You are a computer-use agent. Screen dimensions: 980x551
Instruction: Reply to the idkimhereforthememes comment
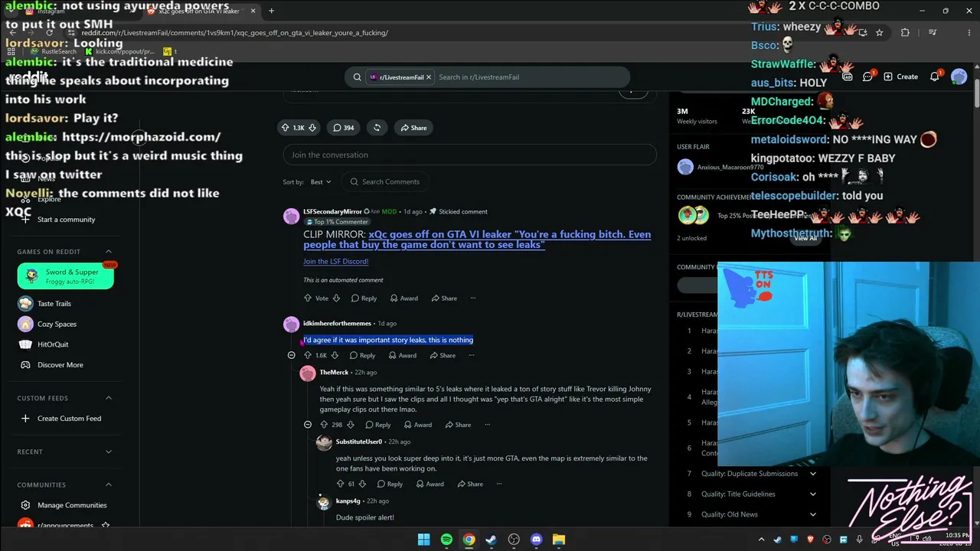coord(362,355)
